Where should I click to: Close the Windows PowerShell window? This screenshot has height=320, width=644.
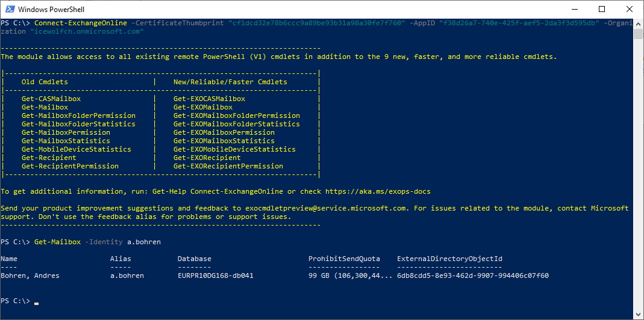629,9
